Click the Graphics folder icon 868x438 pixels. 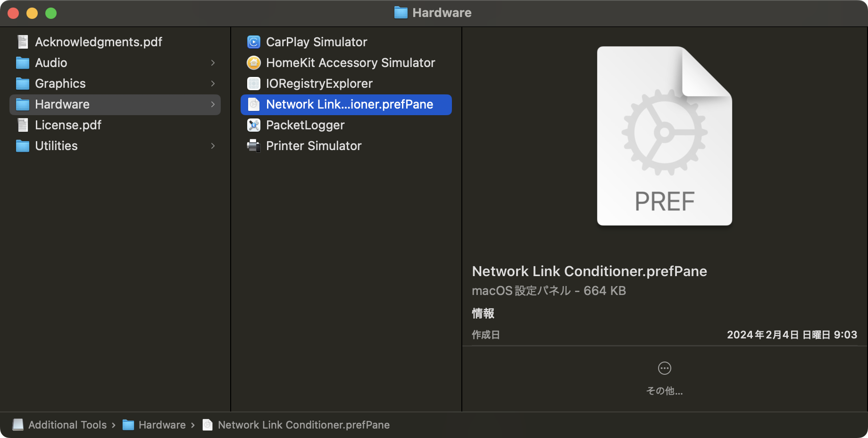[x=23, y=84]
